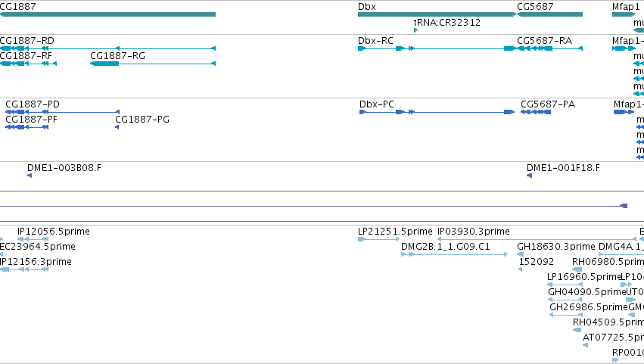Viewport: 644px width, 364px height.
Task: Select the LP16960.5prime EST feature
Action: pos(565,285)
